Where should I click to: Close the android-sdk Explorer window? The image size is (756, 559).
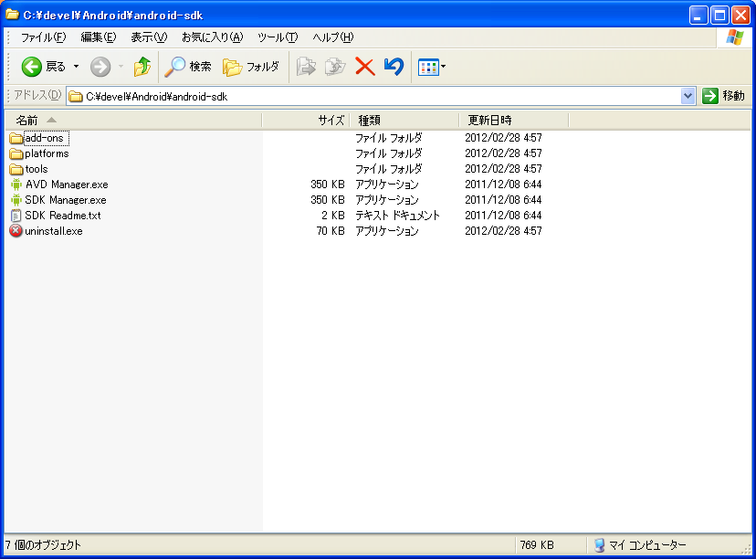tap(740, 15)
